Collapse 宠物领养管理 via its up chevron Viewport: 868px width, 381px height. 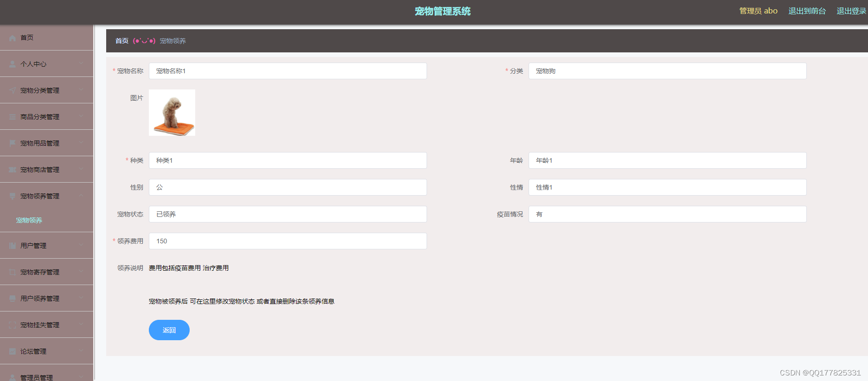tap(81, 196)
